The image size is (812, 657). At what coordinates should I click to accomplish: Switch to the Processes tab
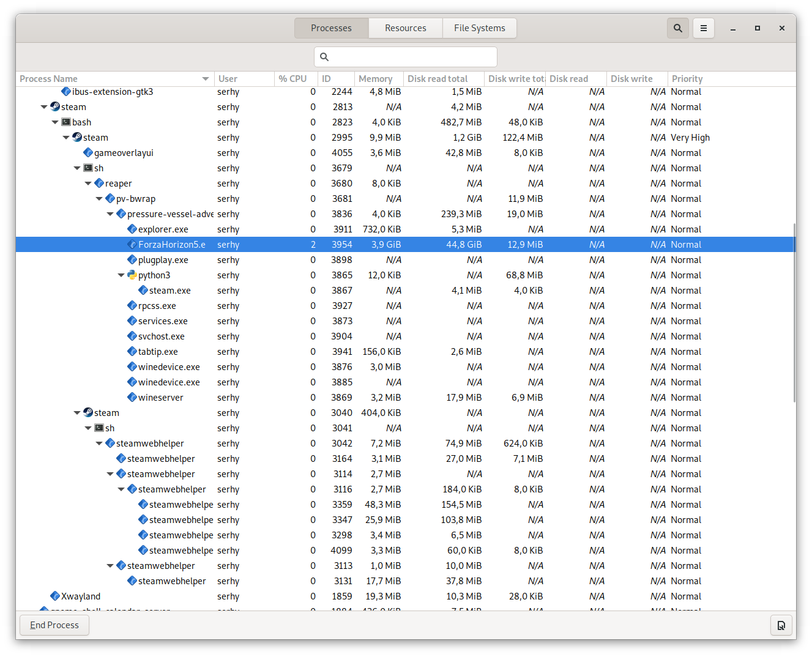pos(331,28)
